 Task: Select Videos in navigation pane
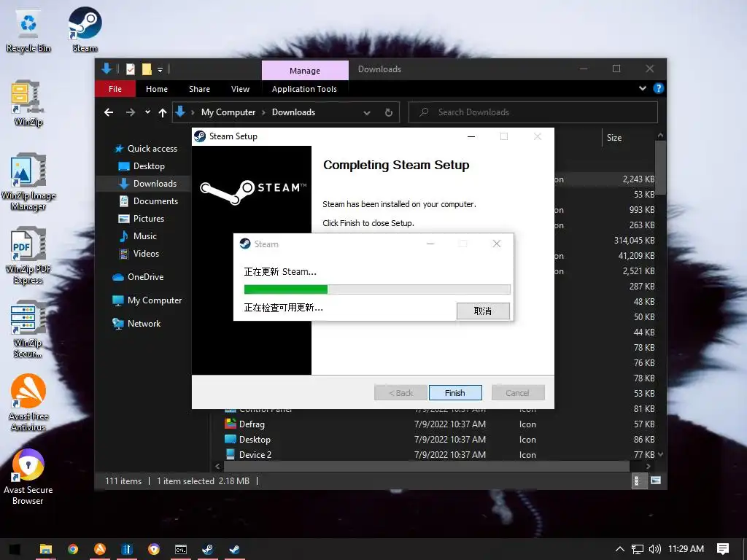coord(139,253)
